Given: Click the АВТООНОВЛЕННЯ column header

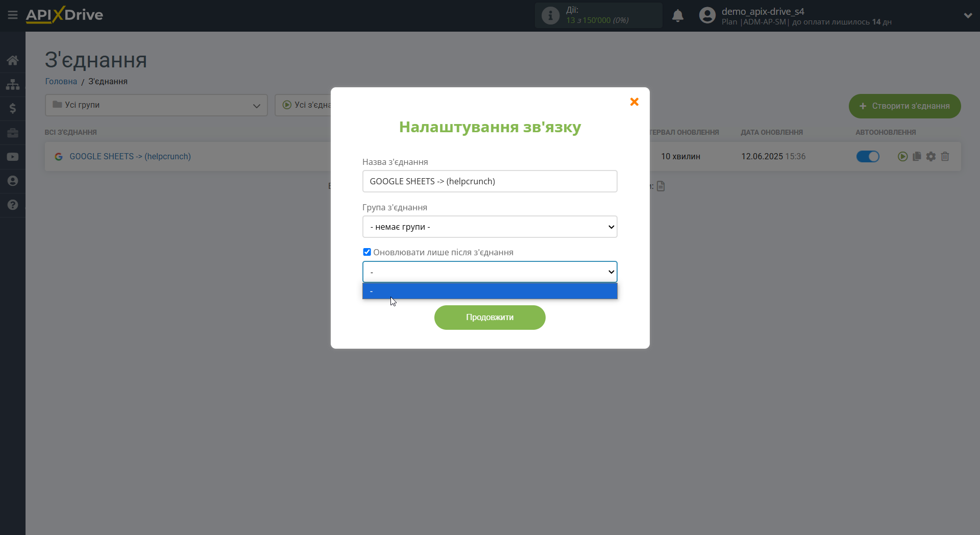Looking at the screenshot, I should pyautogui.click(x=886, y=132).
